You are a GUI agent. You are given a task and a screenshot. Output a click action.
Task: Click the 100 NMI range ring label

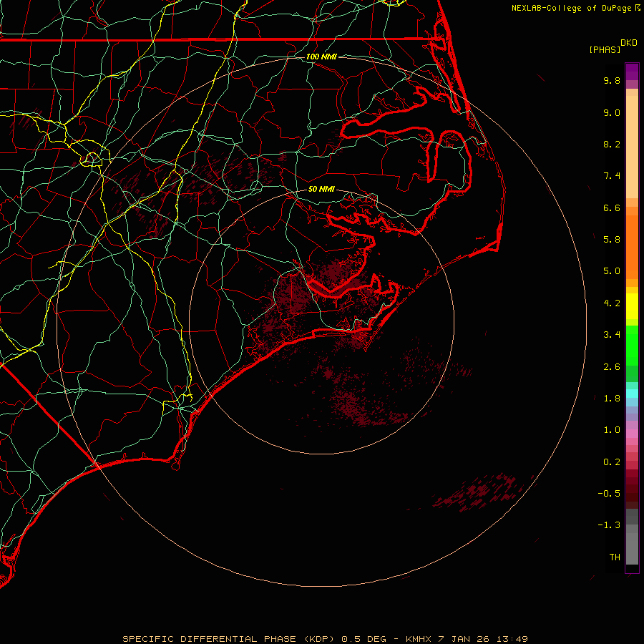(x=321, y=57)
